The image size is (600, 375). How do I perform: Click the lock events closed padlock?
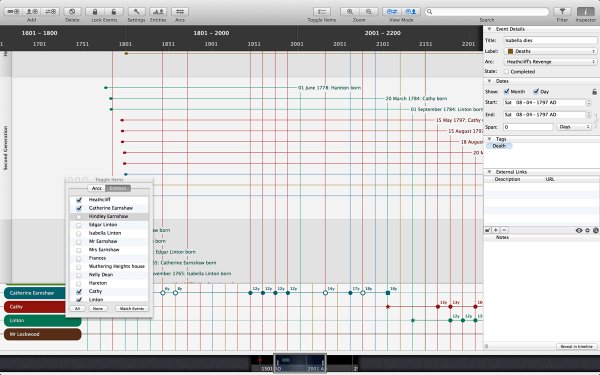tap(95, 12)
